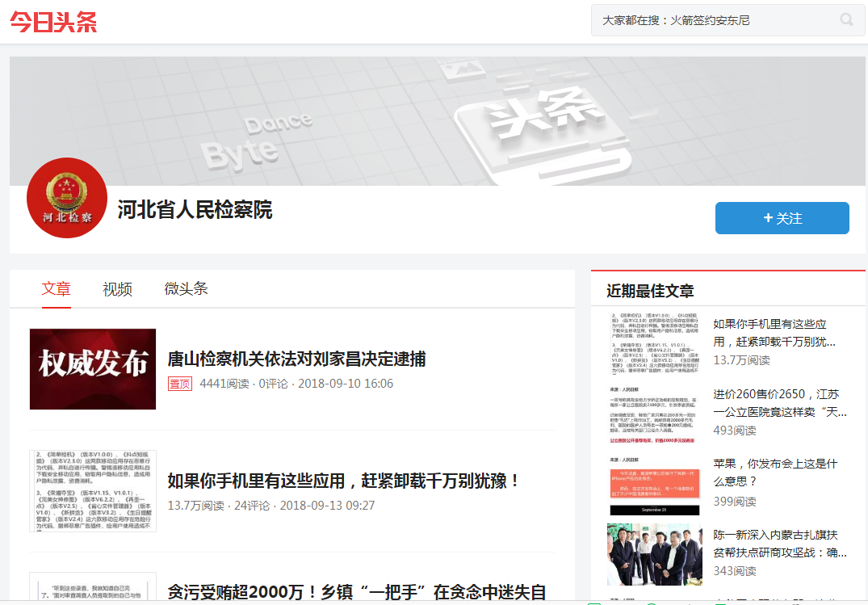The image size is (868, 605).
Task: Click the 河北检察 profile avatar
Action: click(x=67, y=198)
